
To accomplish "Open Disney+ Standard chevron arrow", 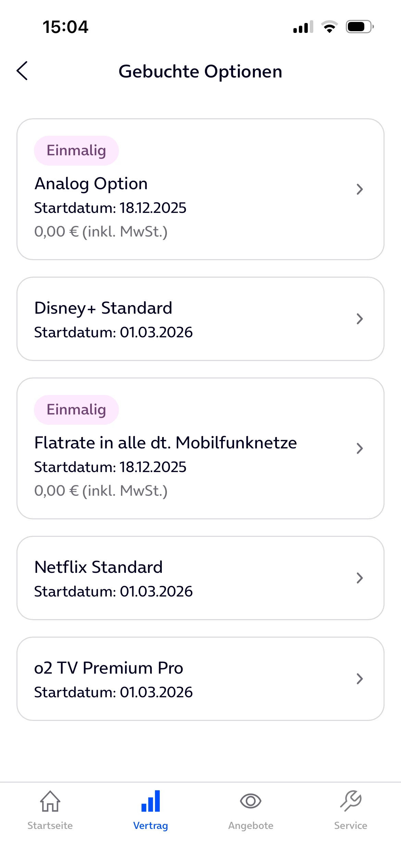I will click(360, 319).
